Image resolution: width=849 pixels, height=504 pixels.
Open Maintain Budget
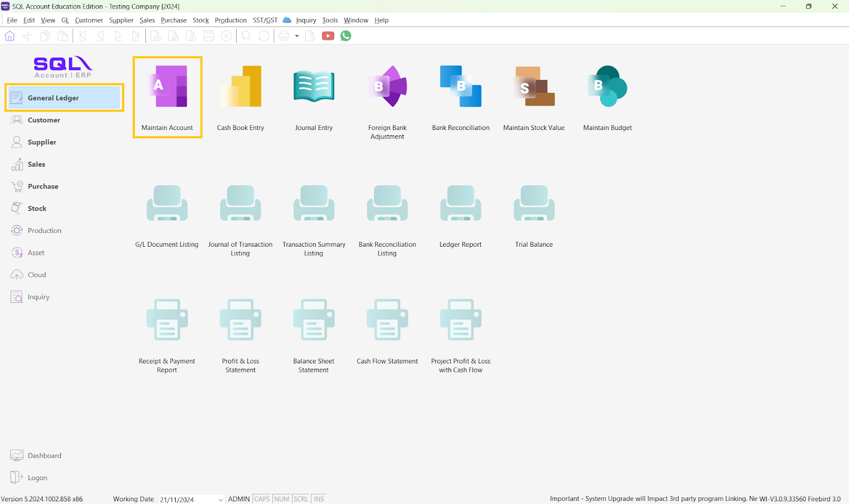click(x=608, y=98)
